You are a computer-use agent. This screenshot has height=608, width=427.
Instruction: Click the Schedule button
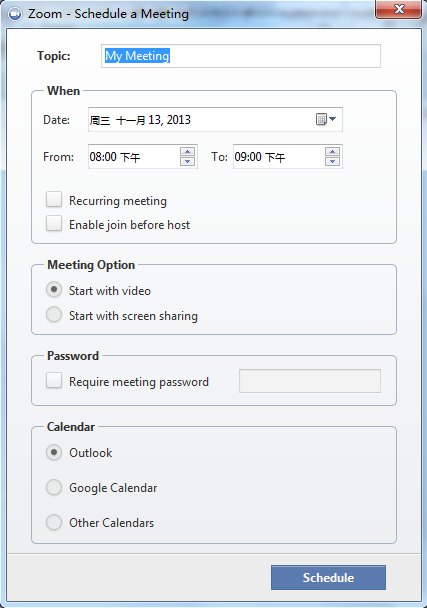point(328,577)
